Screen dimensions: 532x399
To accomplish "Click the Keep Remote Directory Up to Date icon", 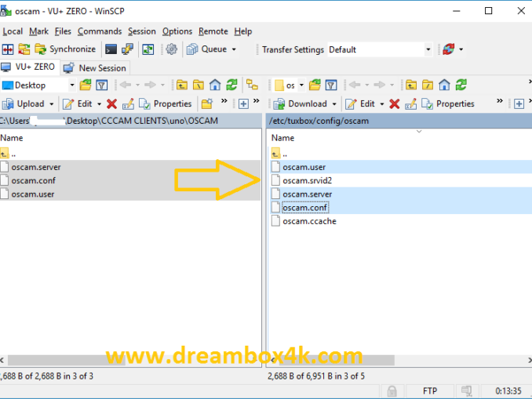I will click(148, 49).
